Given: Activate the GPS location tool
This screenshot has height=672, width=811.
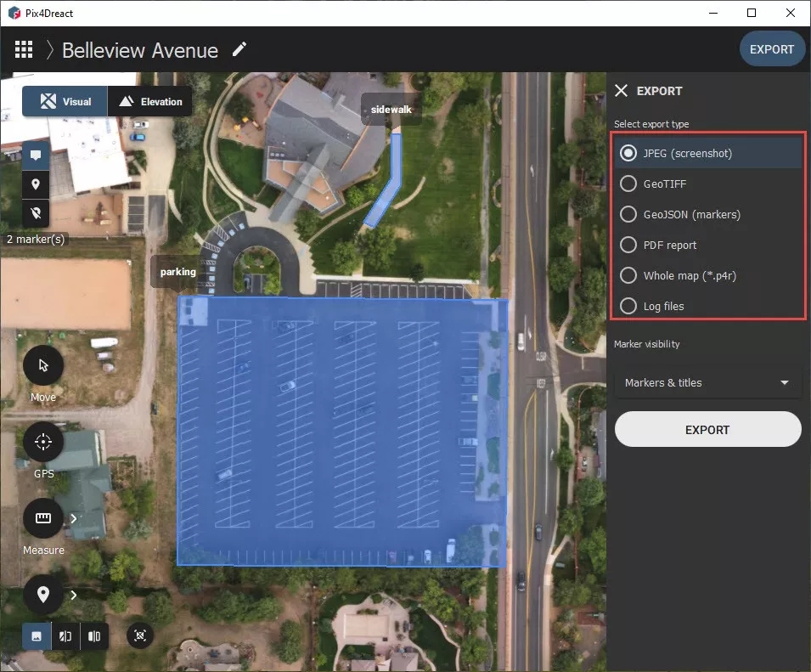Looking at the screenshot, I should (x=43, y=442).
